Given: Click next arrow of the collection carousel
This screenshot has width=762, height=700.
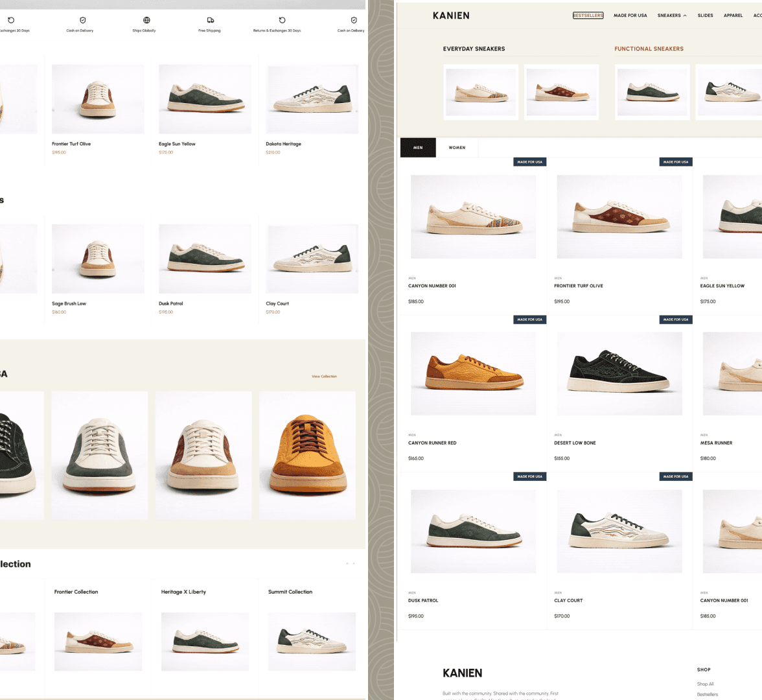Looking at the screenshot, I should coord(354,563).
